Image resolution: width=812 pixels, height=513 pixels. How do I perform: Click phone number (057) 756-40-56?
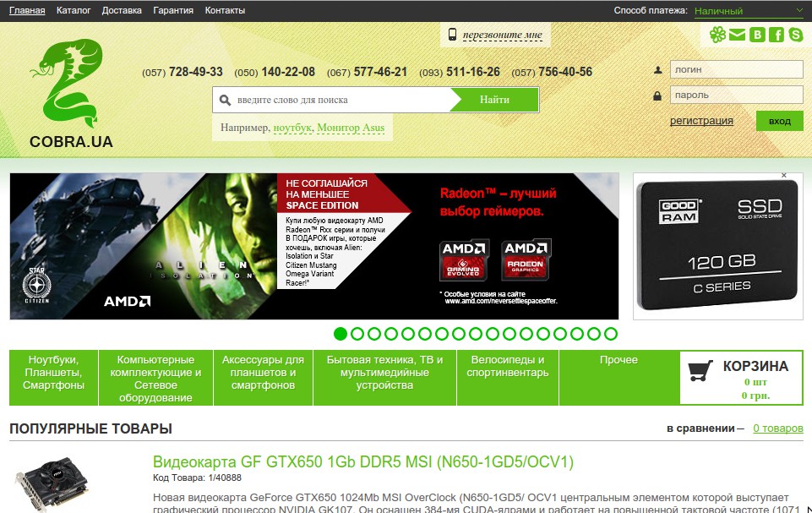[x=552, y=72]
